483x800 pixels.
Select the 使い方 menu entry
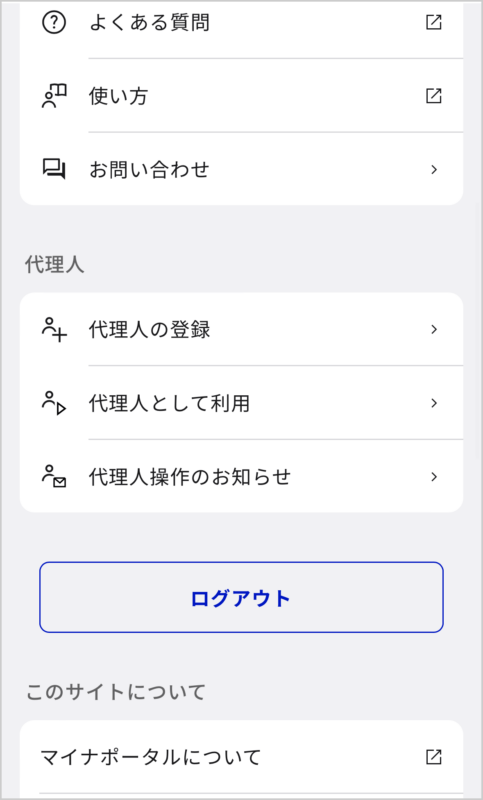pos(118,96)
